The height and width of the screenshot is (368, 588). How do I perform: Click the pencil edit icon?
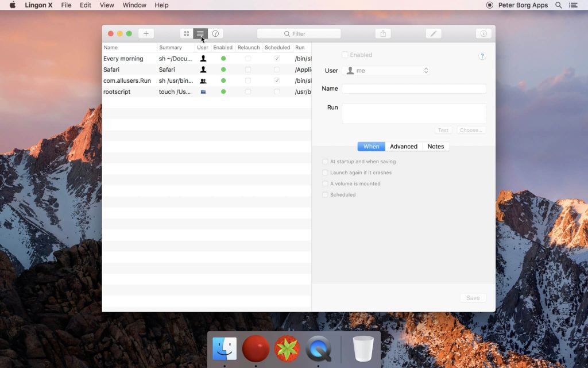tap(434, 34)
